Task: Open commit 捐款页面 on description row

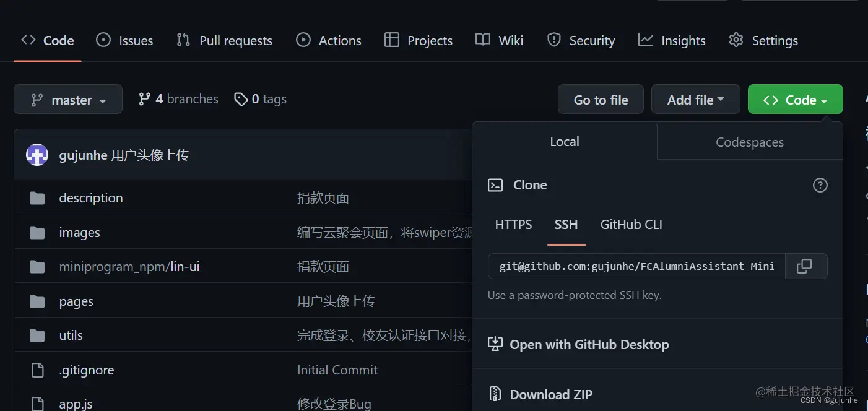Action: tap(323, 198)
